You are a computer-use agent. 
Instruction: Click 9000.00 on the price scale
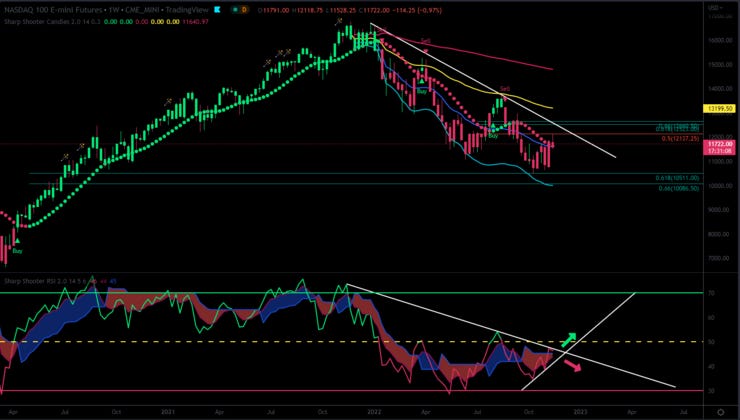point(720,210)
